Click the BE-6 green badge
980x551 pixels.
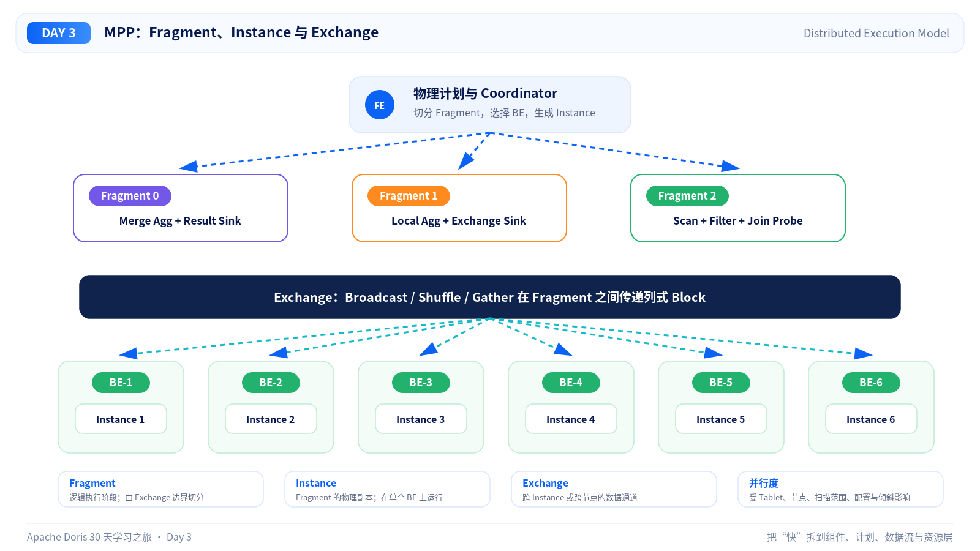click(871, 383)
